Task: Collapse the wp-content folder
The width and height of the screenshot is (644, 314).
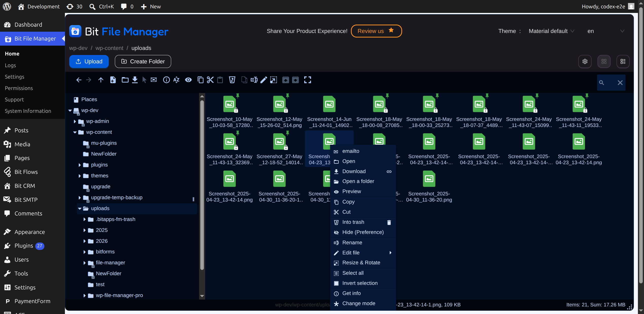Action: pos(75,132)
